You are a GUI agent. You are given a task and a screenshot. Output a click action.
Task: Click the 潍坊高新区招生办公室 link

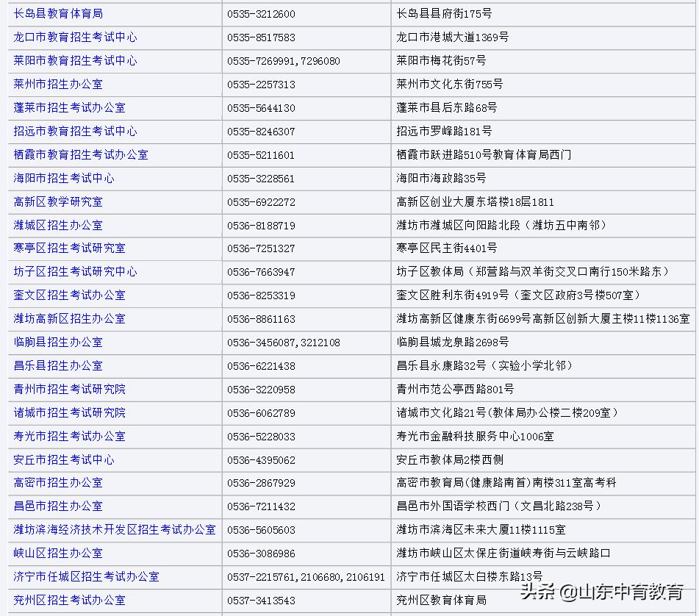[65, 319]
